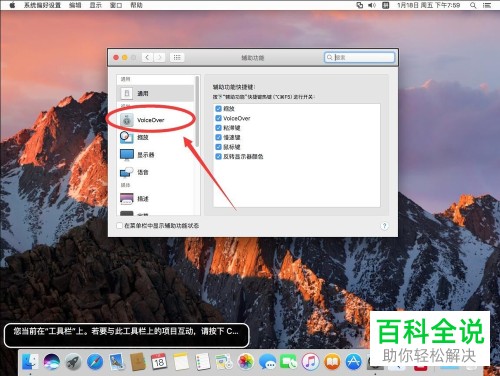Open the input method menu bar icon
Viewport: 500px width, 376px height.
pos(386,5)
